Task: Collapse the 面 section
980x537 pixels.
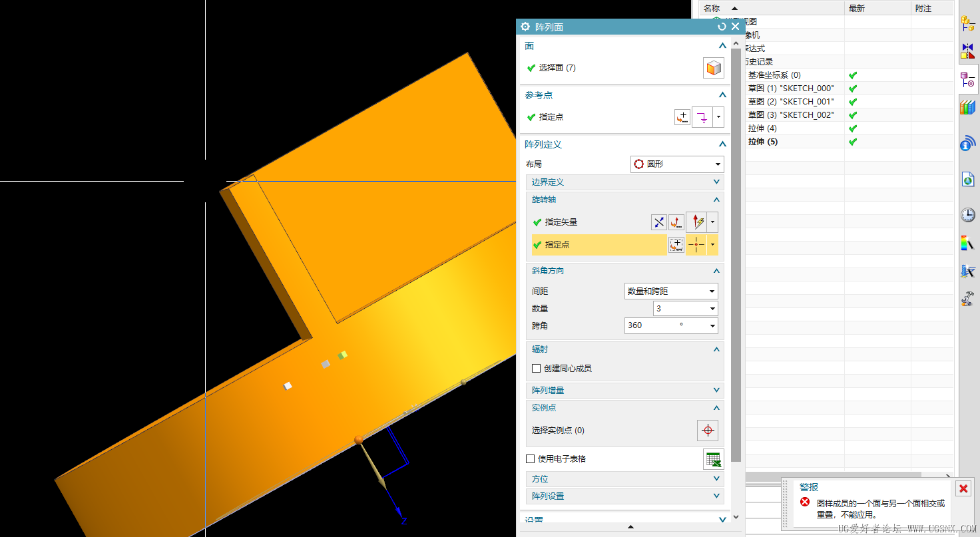Action: pyautogui.click(x=722, y=46)
